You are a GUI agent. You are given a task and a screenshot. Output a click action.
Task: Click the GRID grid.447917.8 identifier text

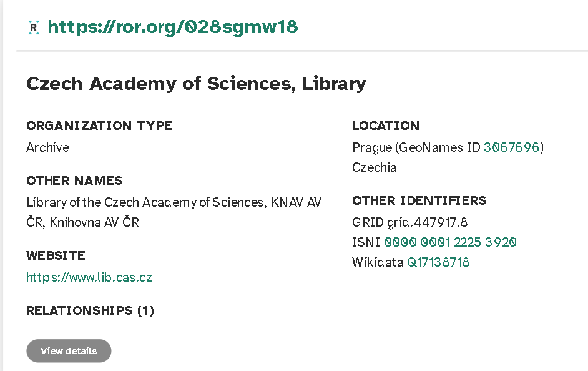(410, 222)
